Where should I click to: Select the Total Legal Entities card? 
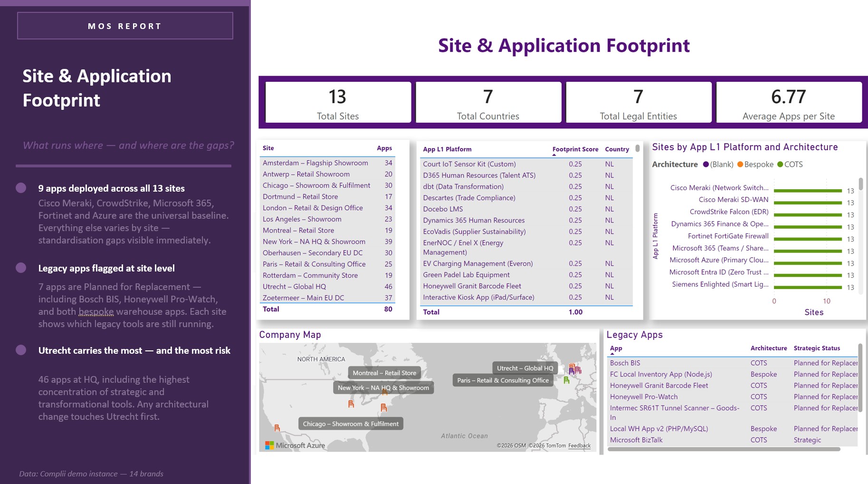pyautogui.click(x=638, y=102)
